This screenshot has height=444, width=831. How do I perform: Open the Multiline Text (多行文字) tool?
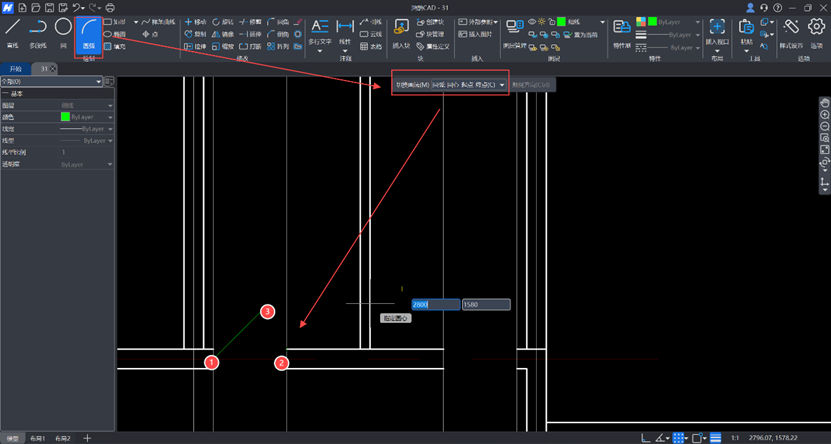pos(320,35)
